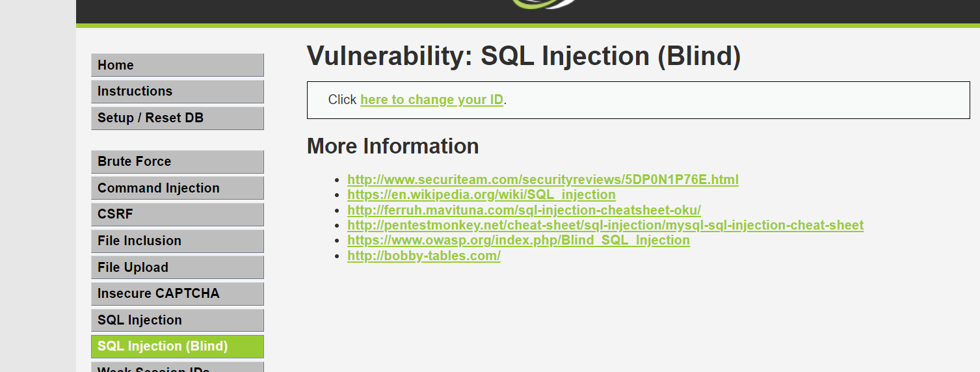Open the Insecure CAPTCHA module
The height and width of the screenshot is (372, 980).
coord(178,294)
